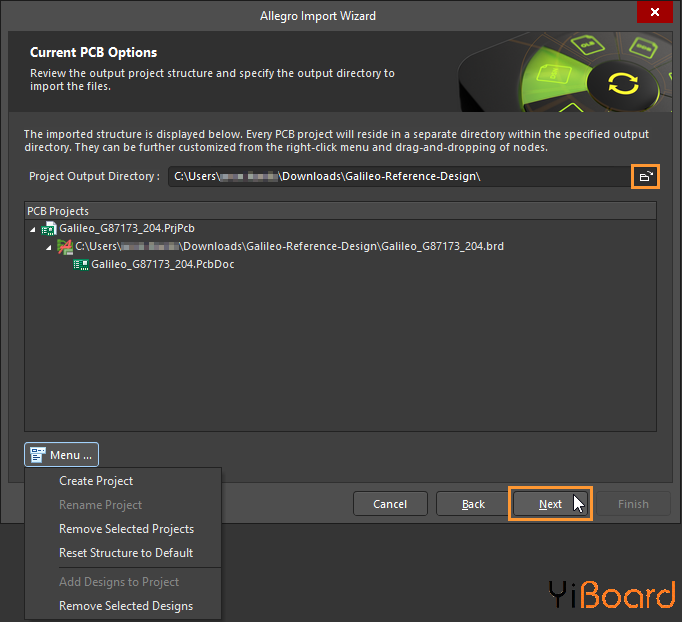
Task: Select the Galileo_G87173_204.PcbDoc row text
Action: [x=163, y=264]
